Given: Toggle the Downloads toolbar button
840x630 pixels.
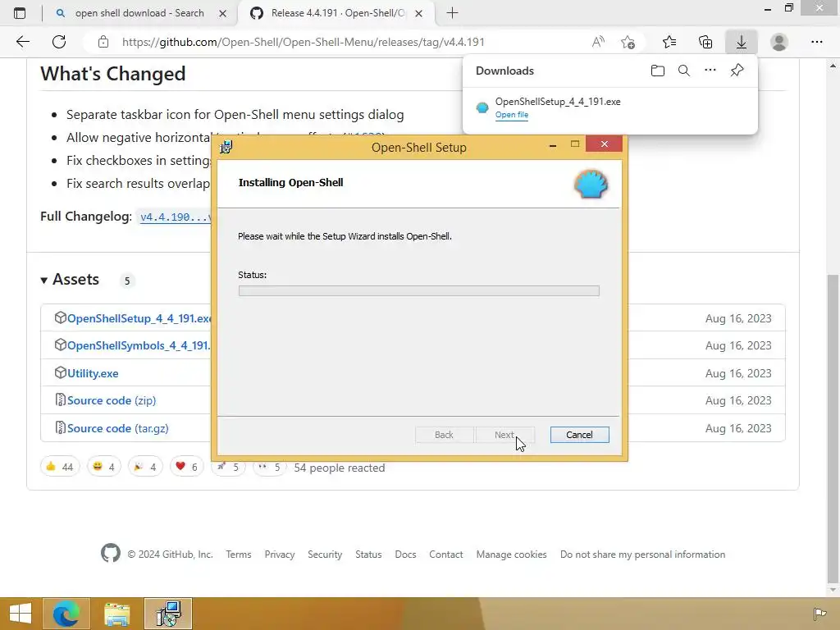Looking at the screenshot, I should [x=742, y=42].
